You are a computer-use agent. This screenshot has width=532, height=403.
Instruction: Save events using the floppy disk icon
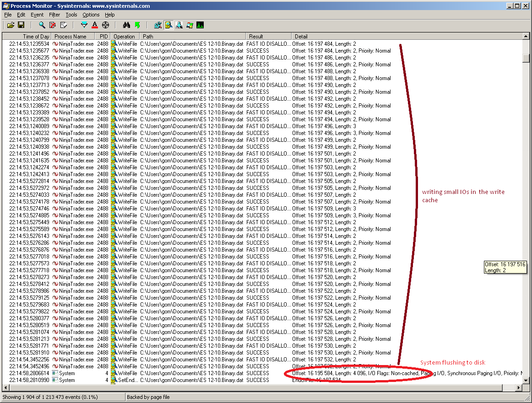21,25
